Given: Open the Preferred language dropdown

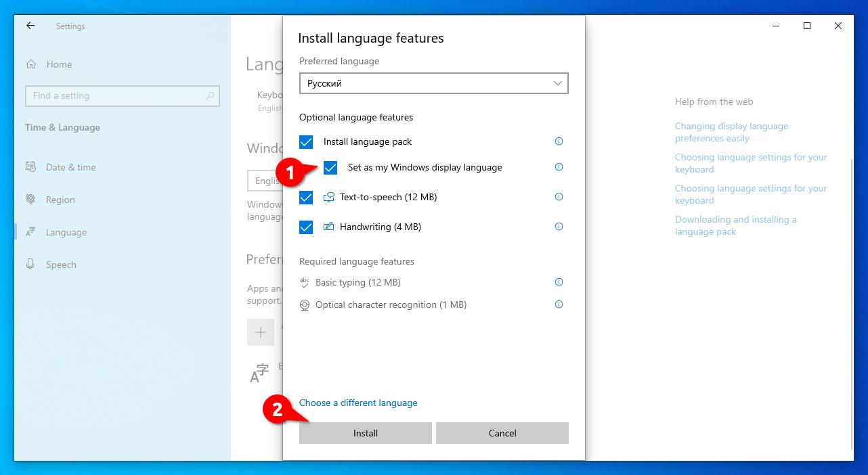Looking at the screenshot, I should tap(433, 83).
